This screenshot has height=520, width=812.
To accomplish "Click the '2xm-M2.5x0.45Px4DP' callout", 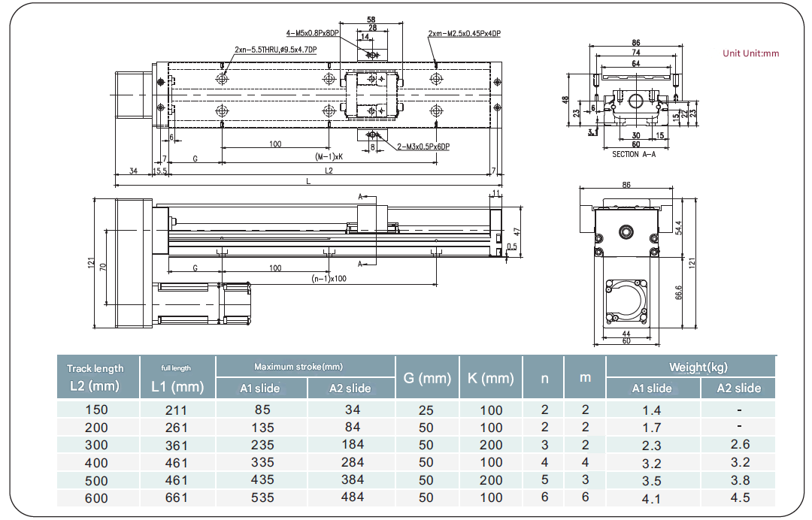I will [464, 34].
